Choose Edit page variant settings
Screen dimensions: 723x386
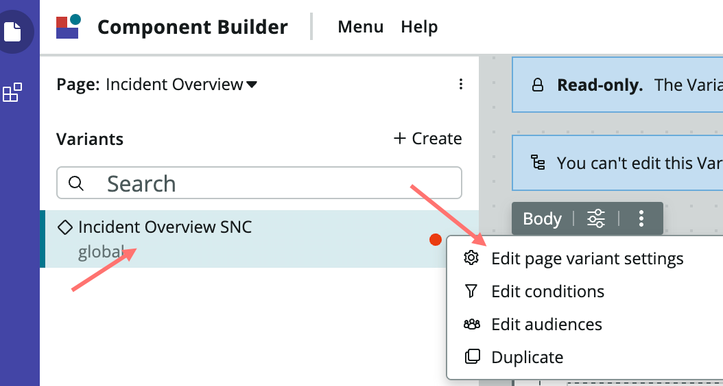click(587, 258)
